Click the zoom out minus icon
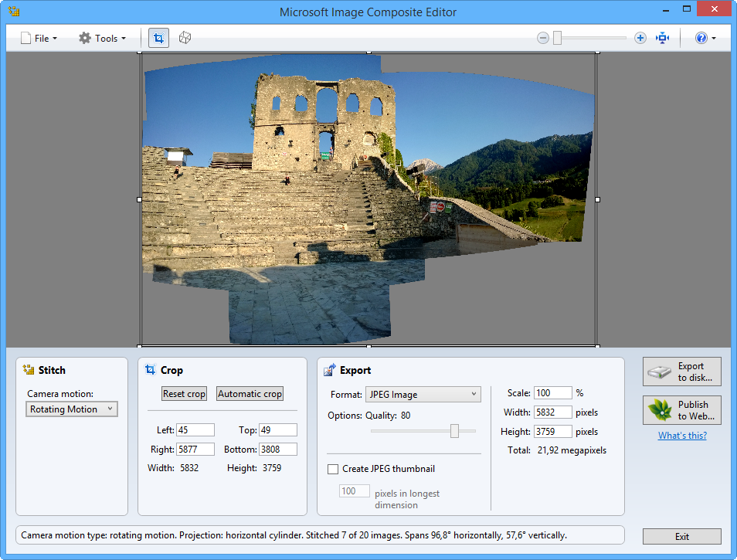Viewport: 737px width, 560px height. pos(543,38)
